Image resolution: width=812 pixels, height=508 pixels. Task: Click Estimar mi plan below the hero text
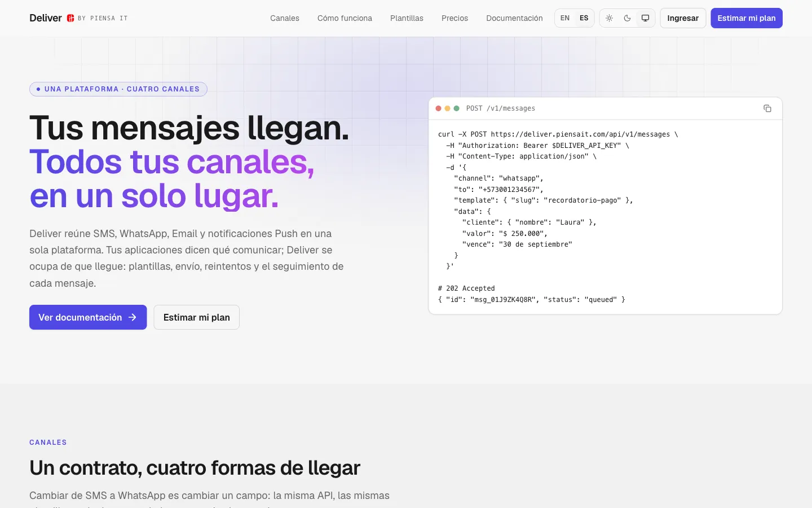tap(197, 317)
